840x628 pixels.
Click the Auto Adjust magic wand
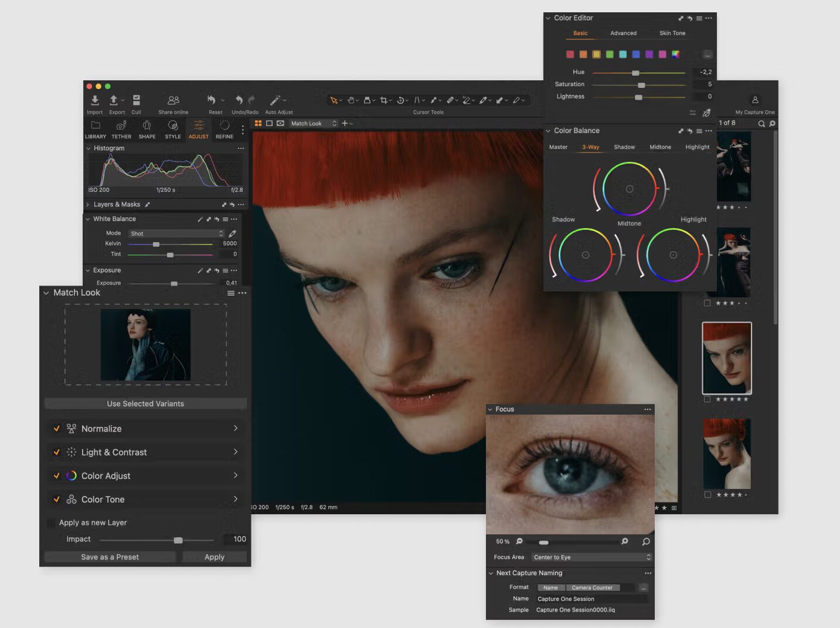pos(275,101)
